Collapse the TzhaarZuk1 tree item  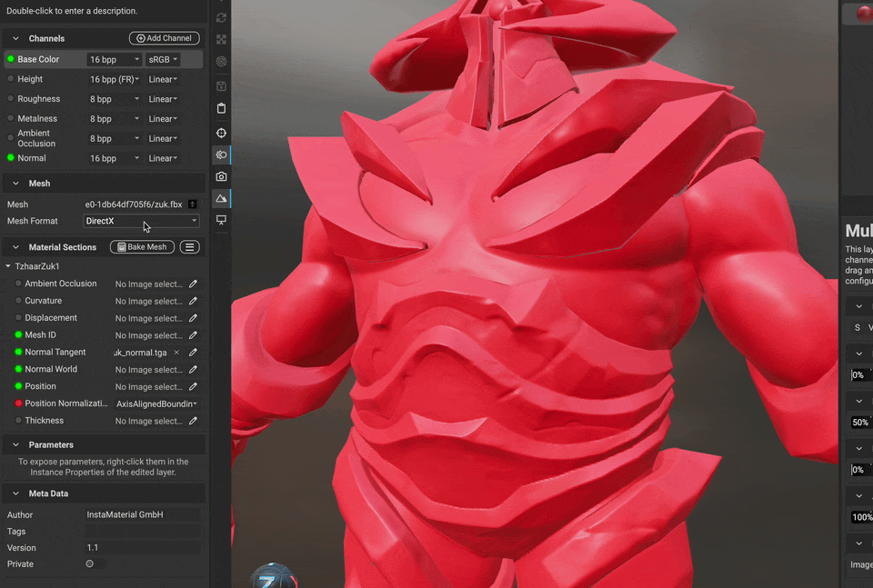tap(8, 266)
